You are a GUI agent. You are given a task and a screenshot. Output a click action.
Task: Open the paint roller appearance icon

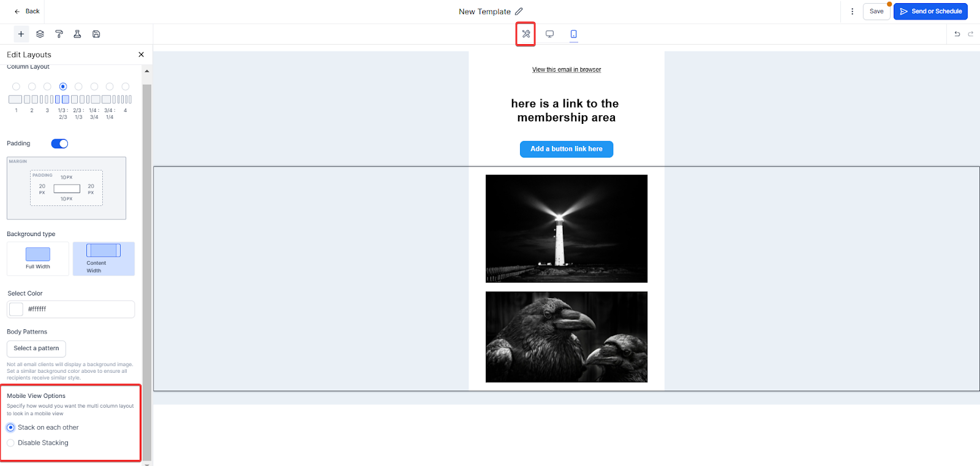[x=59, y=34]
